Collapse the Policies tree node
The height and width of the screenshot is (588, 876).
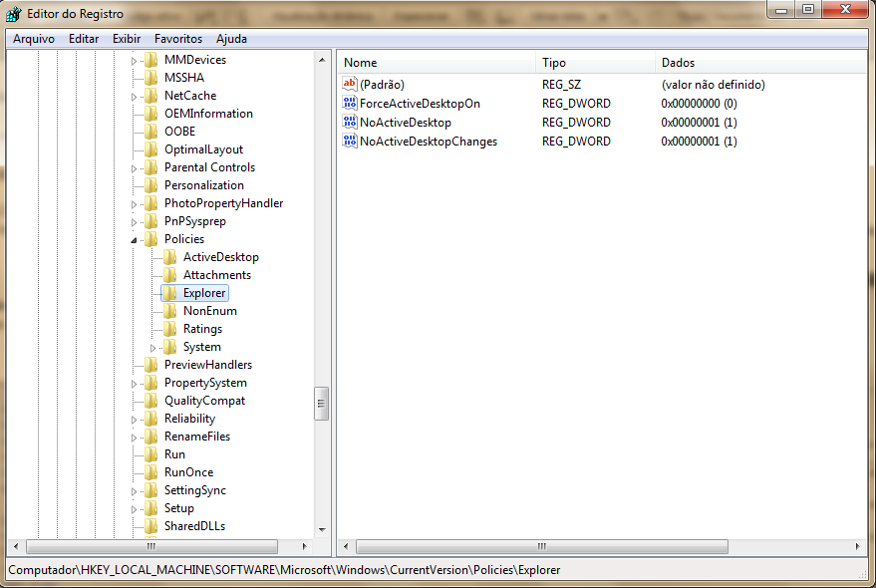pyautogui.click(x=135, y=239)
